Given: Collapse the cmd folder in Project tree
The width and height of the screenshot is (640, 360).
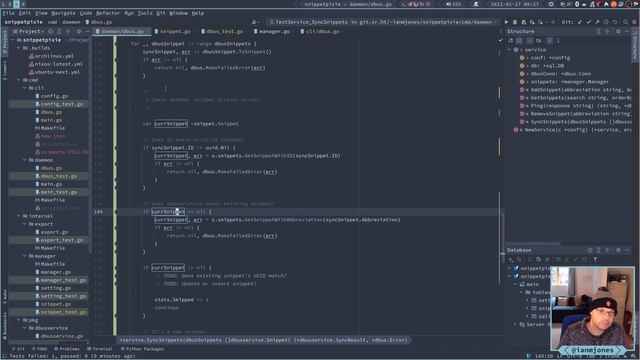Looking at the screenshot, I should (x=19, y=80).
